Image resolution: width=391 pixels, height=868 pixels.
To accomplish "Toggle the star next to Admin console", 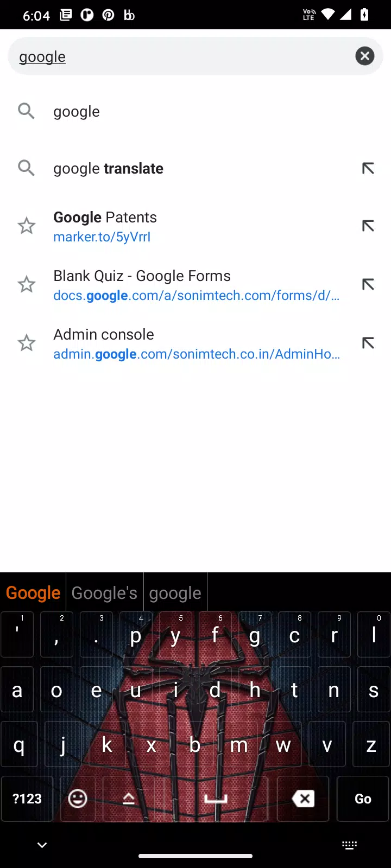I will pos(27,343).
